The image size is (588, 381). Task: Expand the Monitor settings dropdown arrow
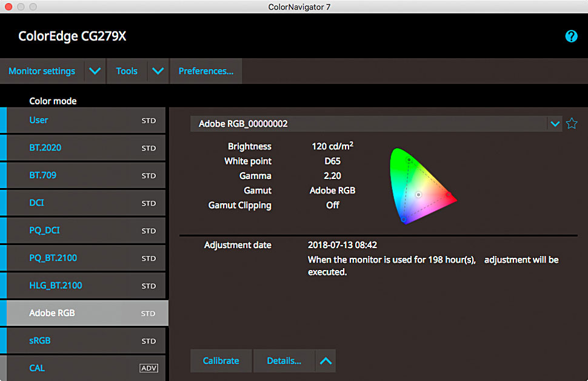95,71
